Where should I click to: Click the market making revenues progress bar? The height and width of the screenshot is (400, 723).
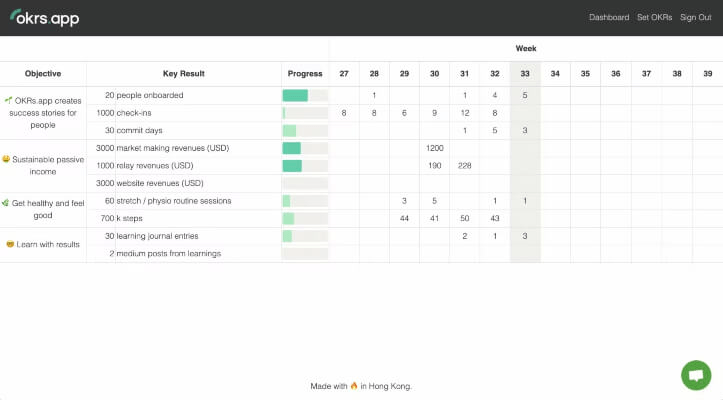click(x=305, y=148)
